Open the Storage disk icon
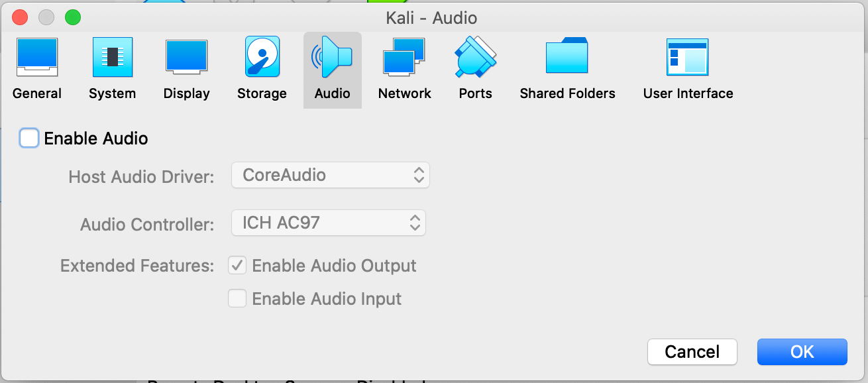This screenshot has height=383, width=868. (262, 58)
